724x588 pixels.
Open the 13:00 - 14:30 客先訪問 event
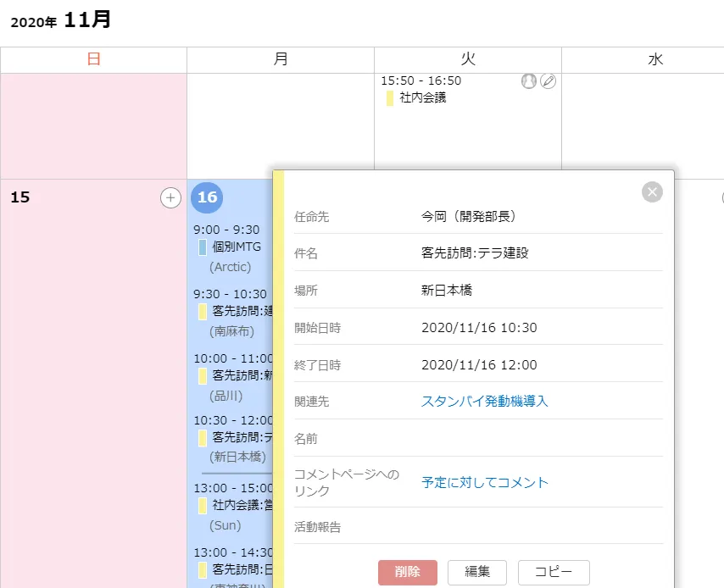click(x=231, y=567)
